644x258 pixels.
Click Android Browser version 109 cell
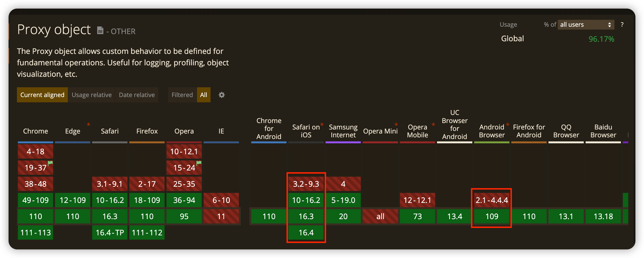point(492,217)
